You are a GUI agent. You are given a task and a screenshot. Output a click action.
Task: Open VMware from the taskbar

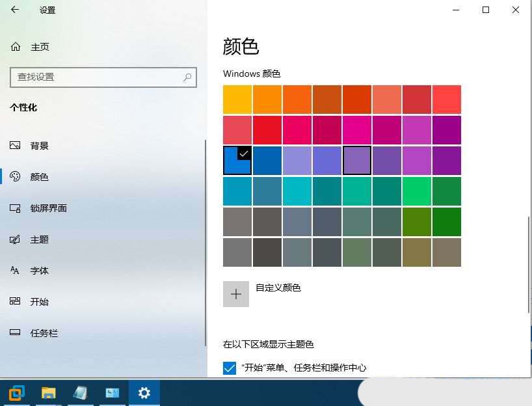(16, 392)
